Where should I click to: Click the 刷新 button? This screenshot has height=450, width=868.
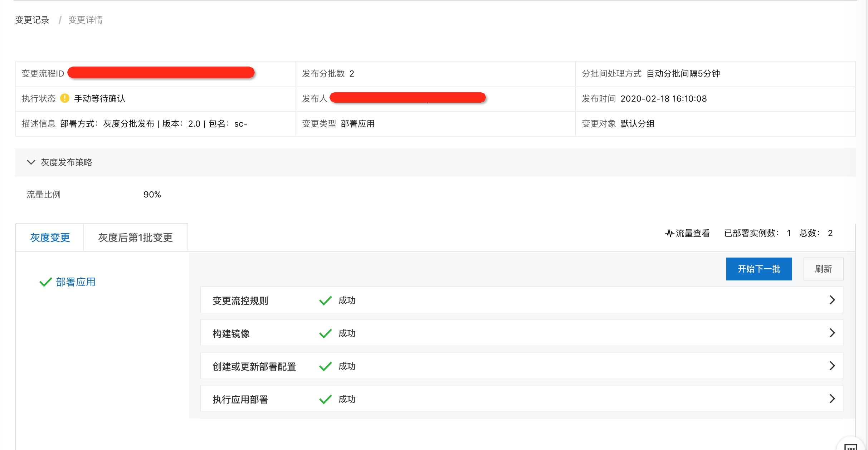[823, 269]
